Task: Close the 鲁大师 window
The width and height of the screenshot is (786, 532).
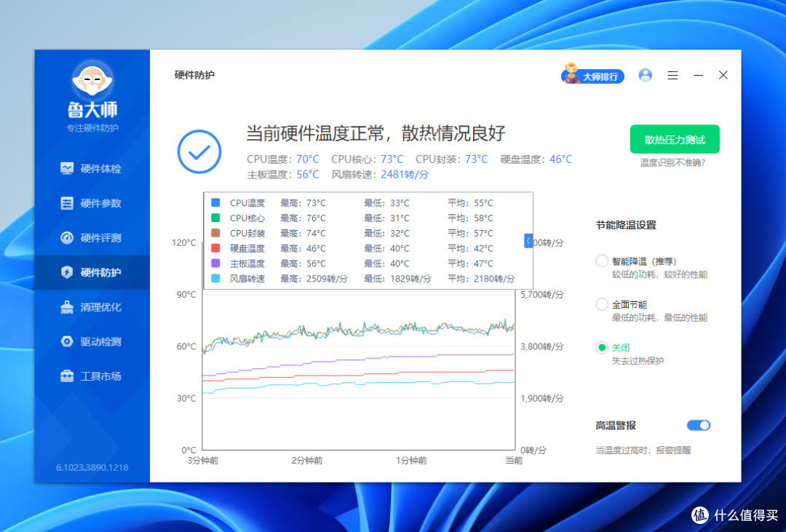Action: pyautogui.click(x=723, y=75)
